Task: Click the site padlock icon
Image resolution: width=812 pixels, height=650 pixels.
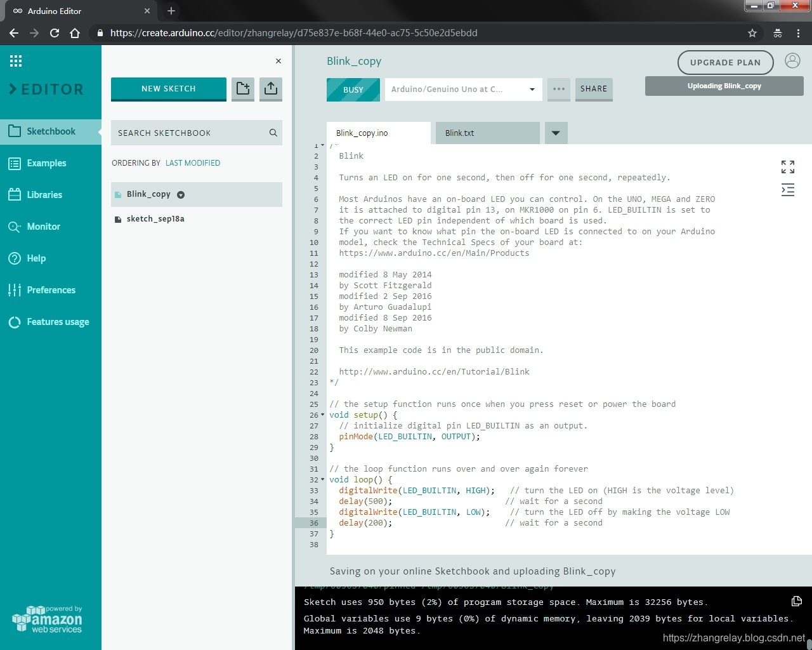Action: pyautogui.click(x=100, y=33)
